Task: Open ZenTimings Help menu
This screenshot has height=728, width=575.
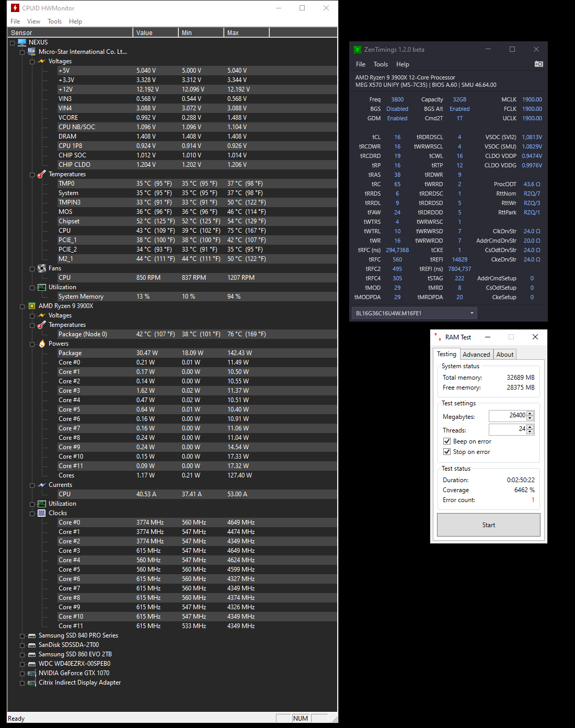Action: click(402, 64)
